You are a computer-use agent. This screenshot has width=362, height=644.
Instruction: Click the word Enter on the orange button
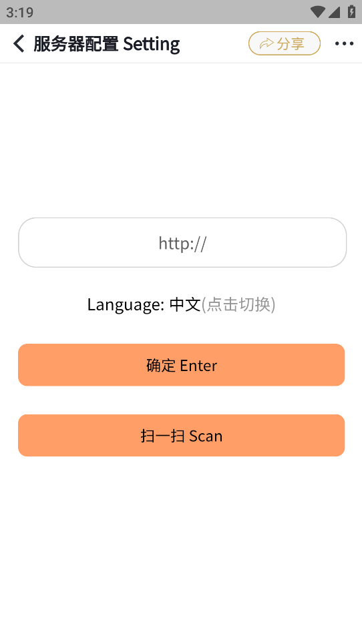click(x=198, y=365)
